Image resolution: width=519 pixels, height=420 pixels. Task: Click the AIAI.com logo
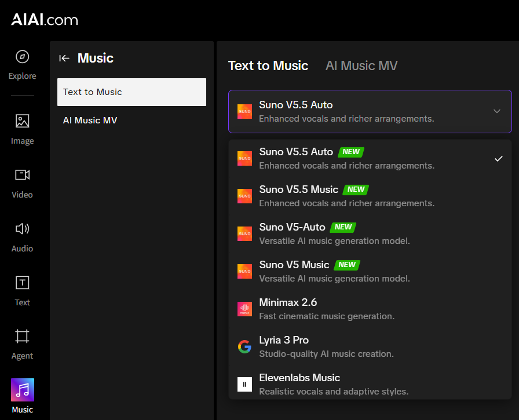(45, 20)
